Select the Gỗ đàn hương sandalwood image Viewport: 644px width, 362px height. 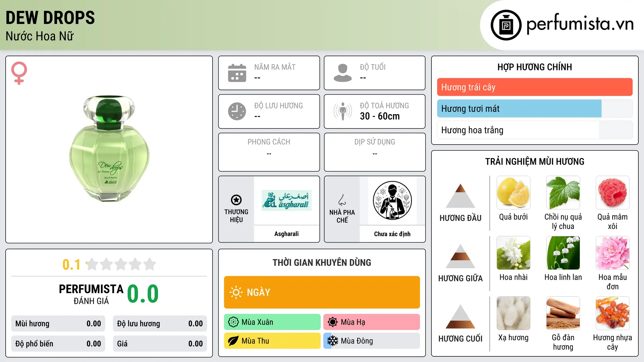click(x=563, y=313)
